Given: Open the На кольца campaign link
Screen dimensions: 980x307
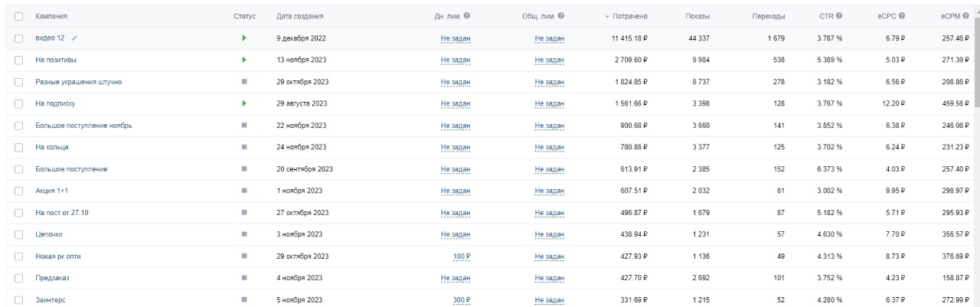Looking at the screenshot, I should [52, 147].
